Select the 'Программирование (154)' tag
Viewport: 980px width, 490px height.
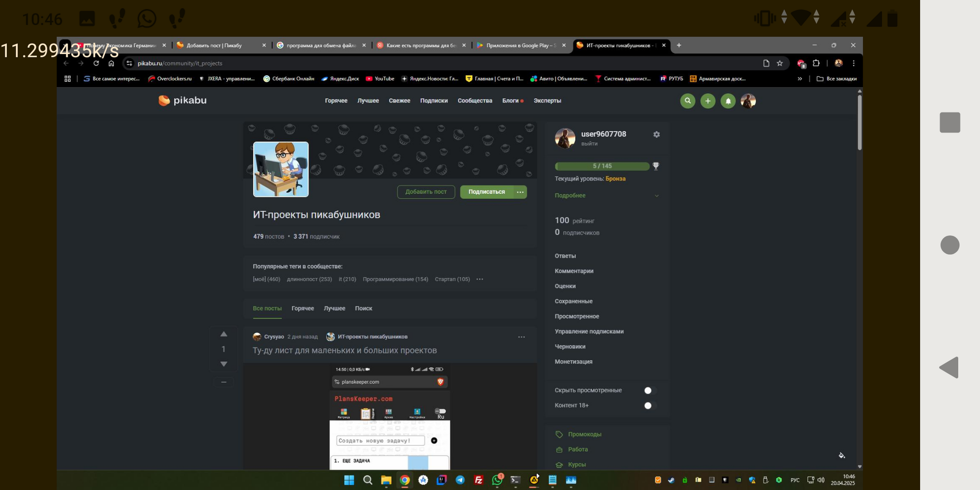(395, 279)
